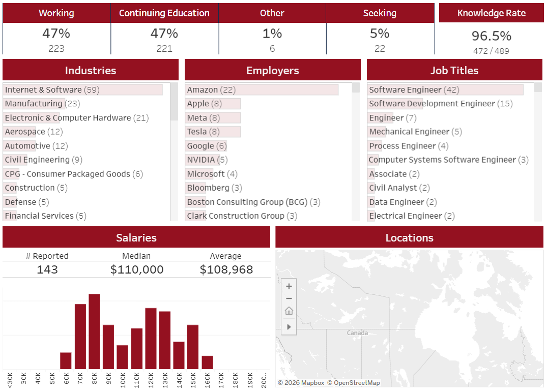
Task: Click the 160K salary histogram bar
Action: [x=207, y=363]
